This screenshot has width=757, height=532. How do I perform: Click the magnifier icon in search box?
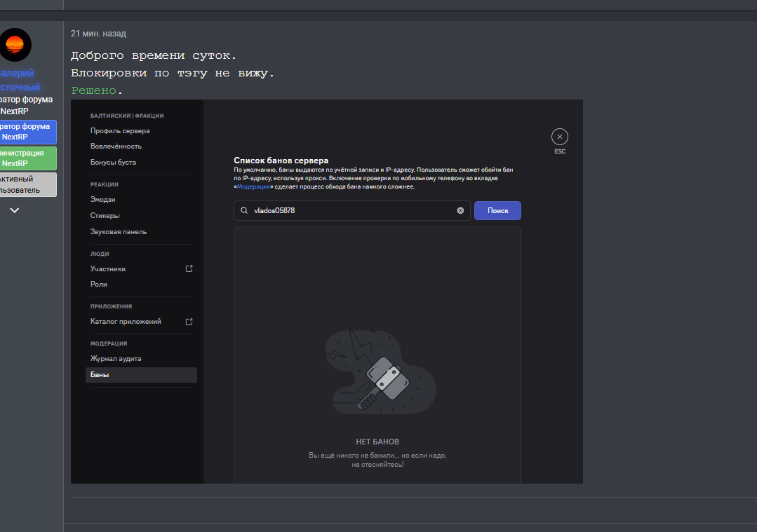244,210
